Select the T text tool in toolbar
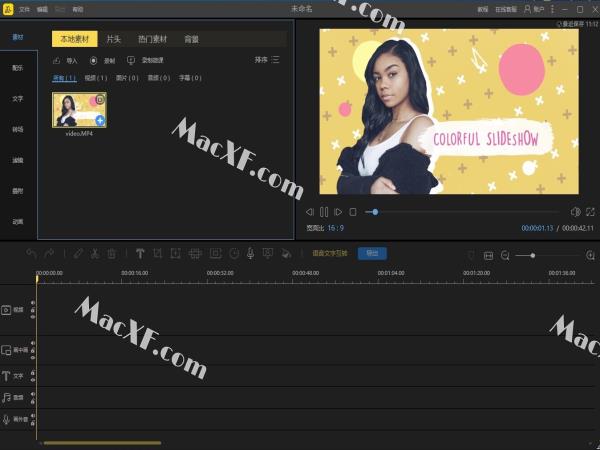Screen dimensions: 600x450 coord(140,253)
